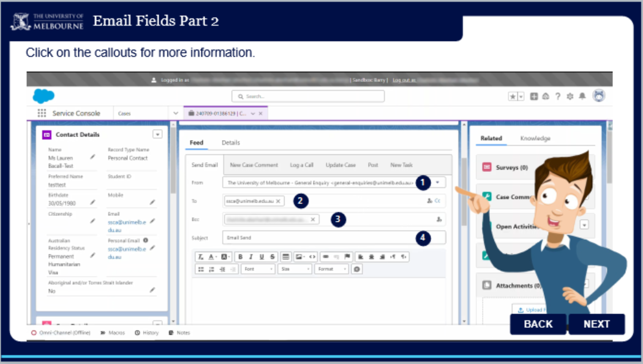Screen dimensions: 643x364
Task: Click the Underline formatting icon
Action: point(261,257)
